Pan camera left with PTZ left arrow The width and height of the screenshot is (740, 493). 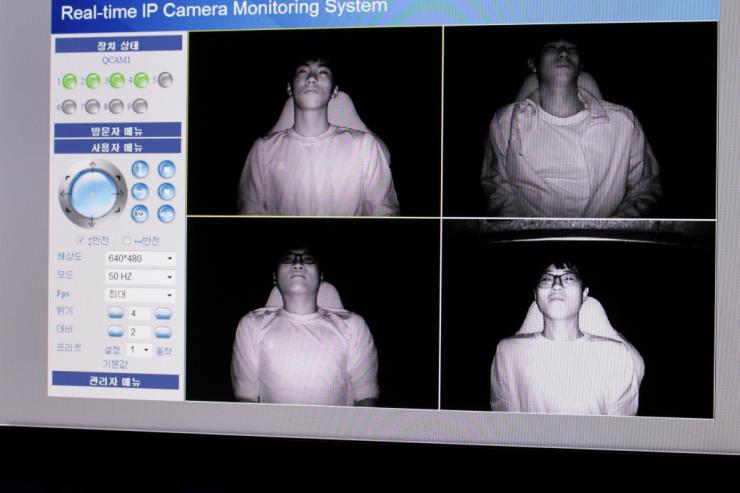coord(64,194)
